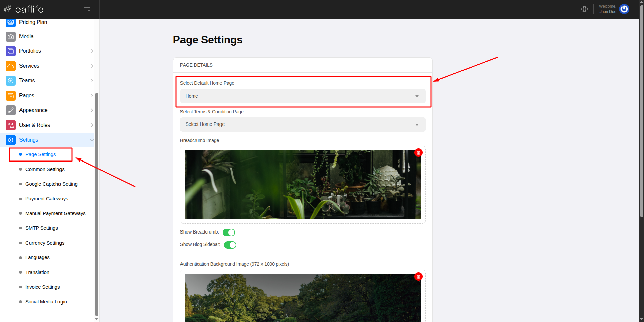Go to Page Settings link
Image resolution: width=644 pixels, height=322 pixels.
(41, 154)
